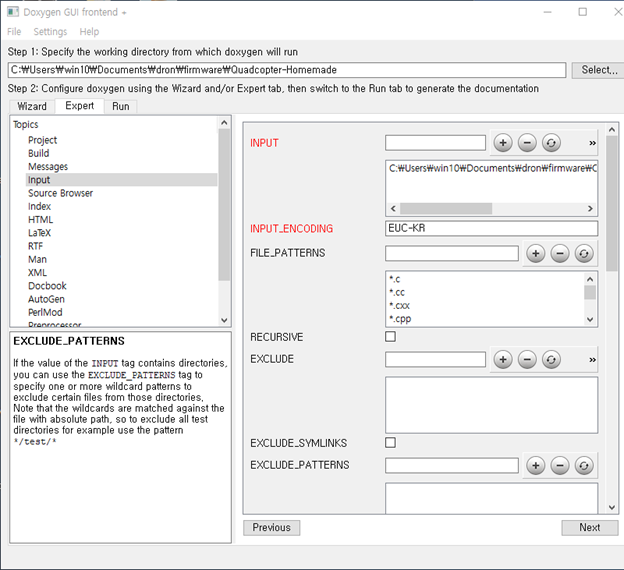Click the INPUT list horizontal scrollbar thumb
The image size is (624, 570).
pyautogui.click(x=446, y=209)
